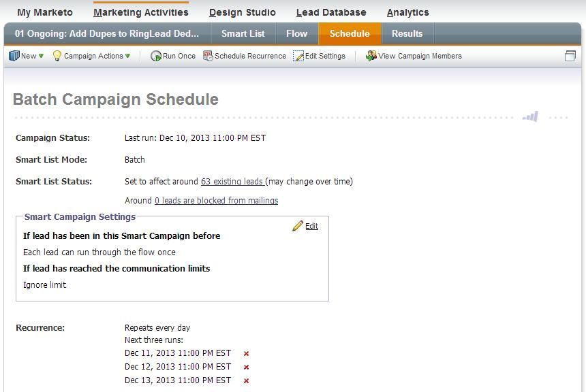Click the Run Once toolbar icon
The height and width of the screenshot is (392, 586).
click(156, 56)
